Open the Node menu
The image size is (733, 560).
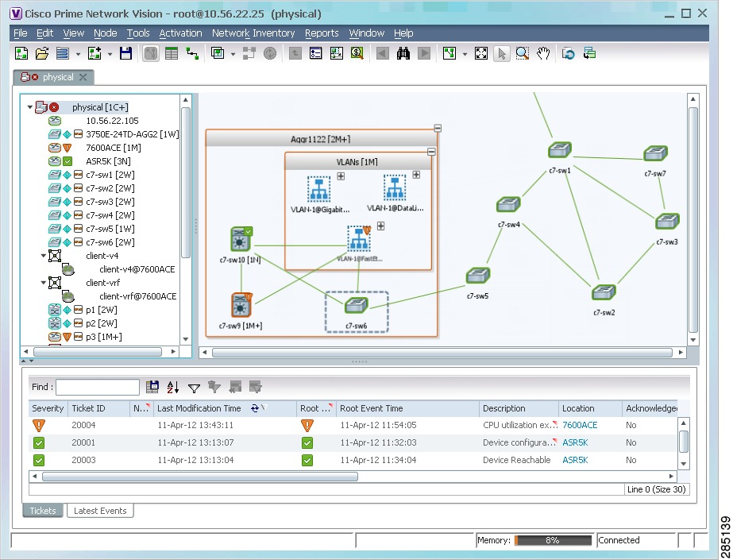(x=105, y=33)
